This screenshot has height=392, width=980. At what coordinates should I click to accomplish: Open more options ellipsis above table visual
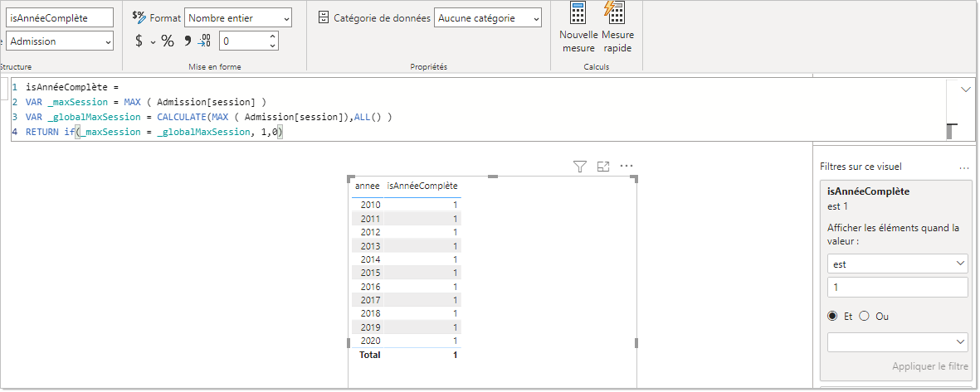point(627,166)
